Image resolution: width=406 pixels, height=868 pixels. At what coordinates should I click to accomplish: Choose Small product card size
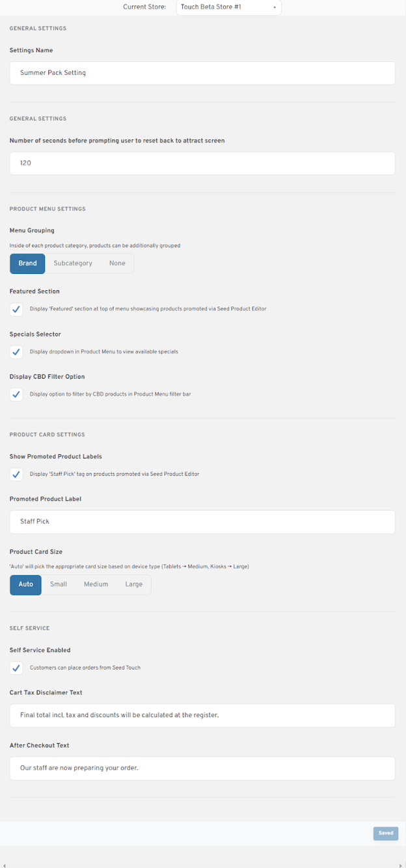[59, 584]
